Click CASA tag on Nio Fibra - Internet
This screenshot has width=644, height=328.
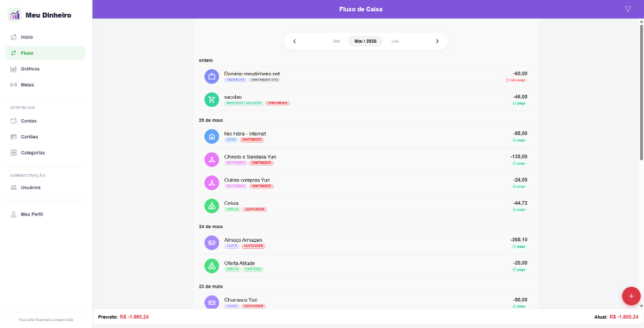[231, 140]
